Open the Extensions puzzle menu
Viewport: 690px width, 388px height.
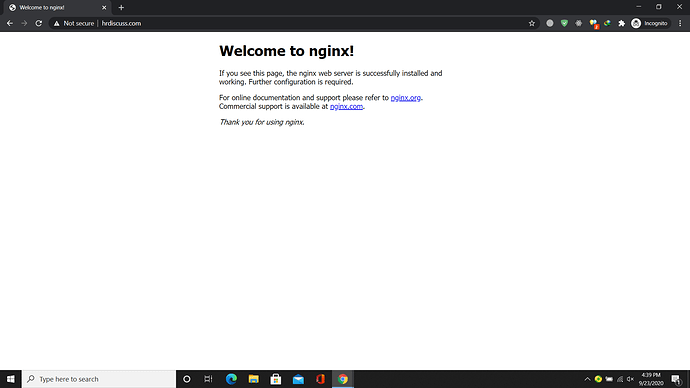pos(621,23)
